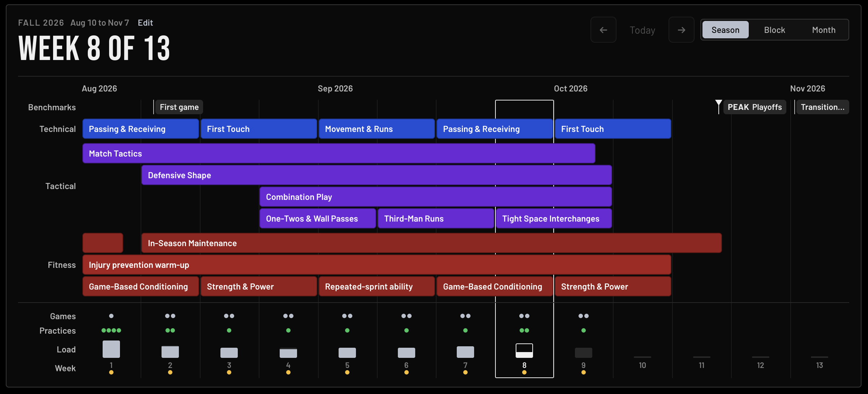Click week 13 number
This screenshot has width=868, height=394.
[820, 365]
